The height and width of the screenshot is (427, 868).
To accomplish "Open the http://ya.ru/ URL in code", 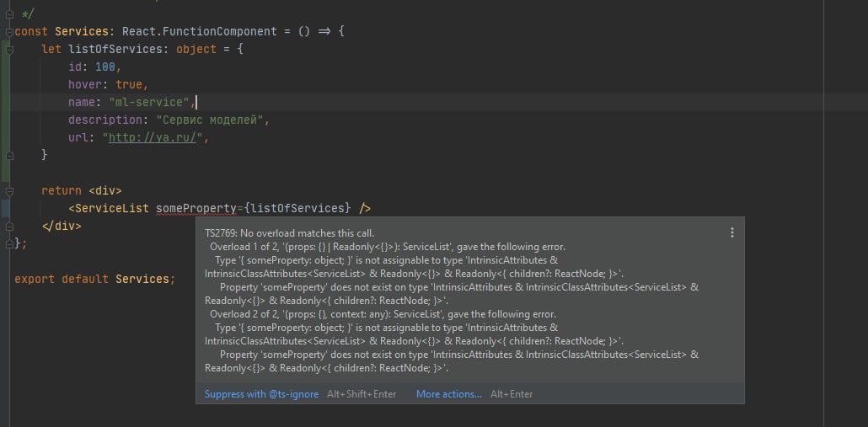I will 153,138.
